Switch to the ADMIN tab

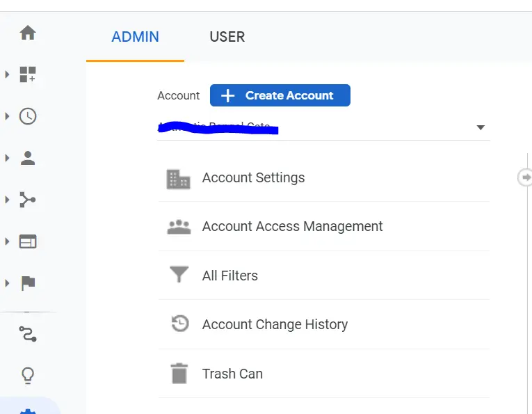pyautogui.click(x=135, y=37)
